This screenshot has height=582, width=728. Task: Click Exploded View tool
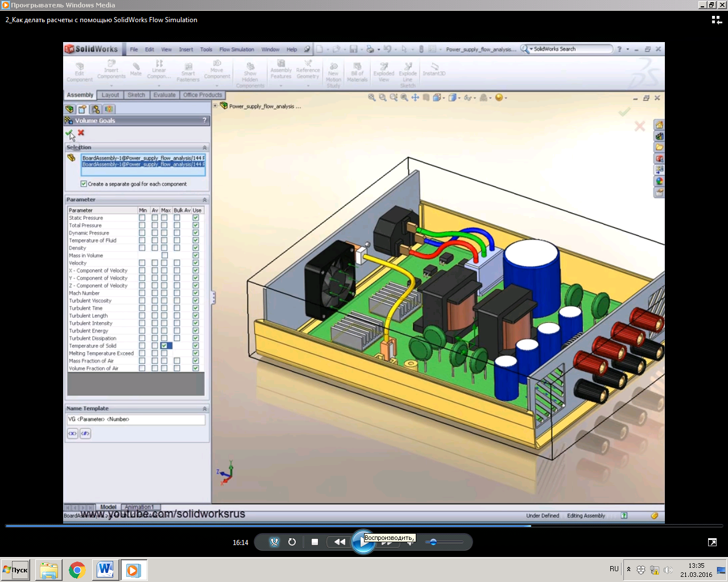click(x=384, y=72)
